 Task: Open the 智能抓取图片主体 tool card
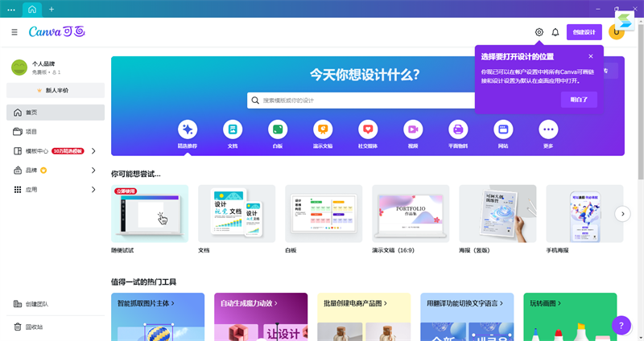158,317
